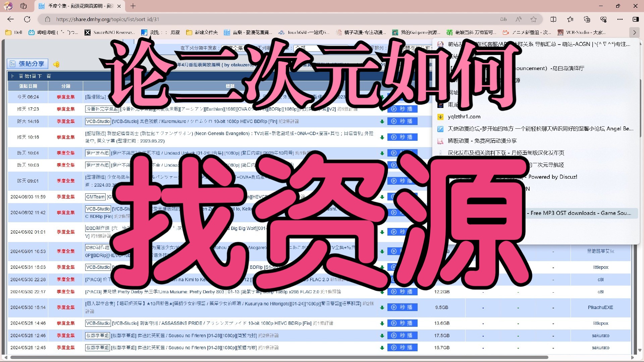Open the 橘子动漫 bookmark
This screenshot has height=362, width=644.
point(361,33)
